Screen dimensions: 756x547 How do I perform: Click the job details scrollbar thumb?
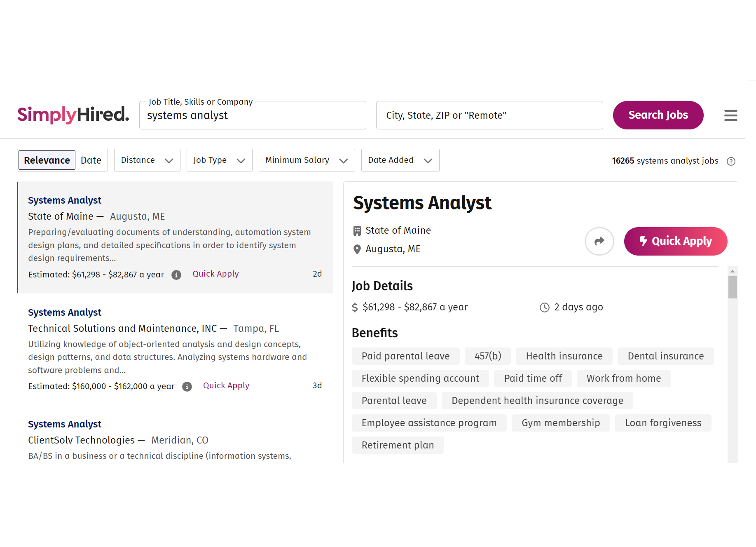733,287
